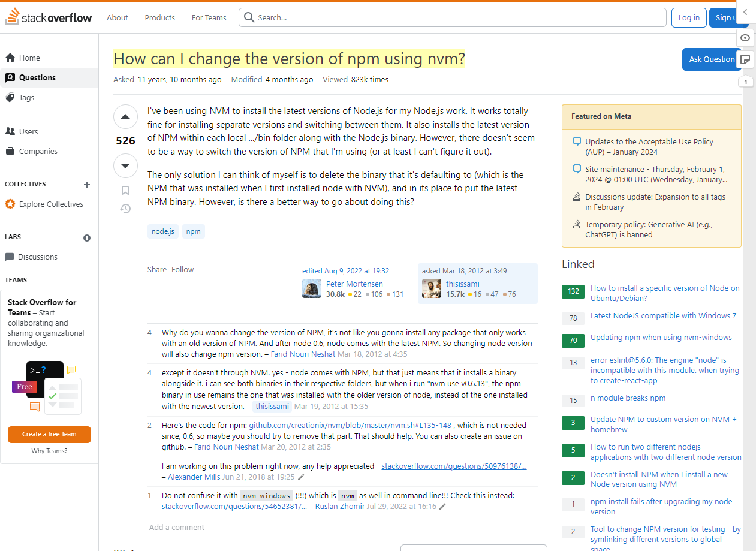Open the About menu item

[118, 17]
